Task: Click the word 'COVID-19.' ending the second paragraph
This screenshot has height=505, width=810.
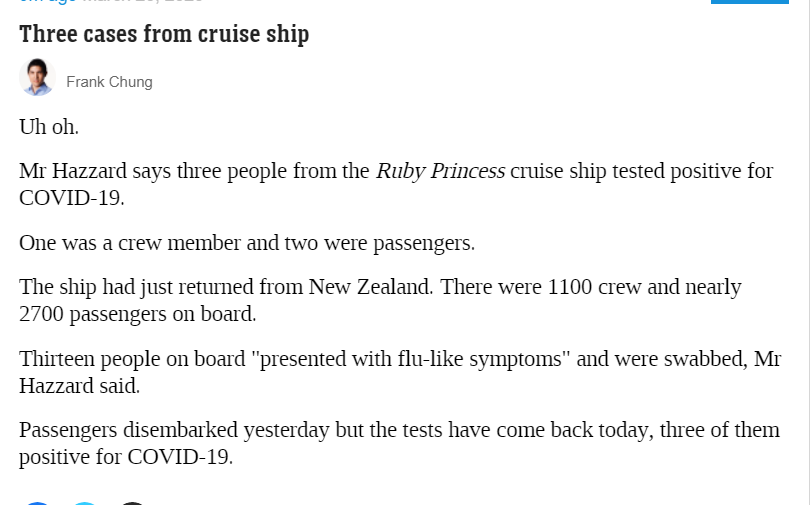Action: pos(72,198)
